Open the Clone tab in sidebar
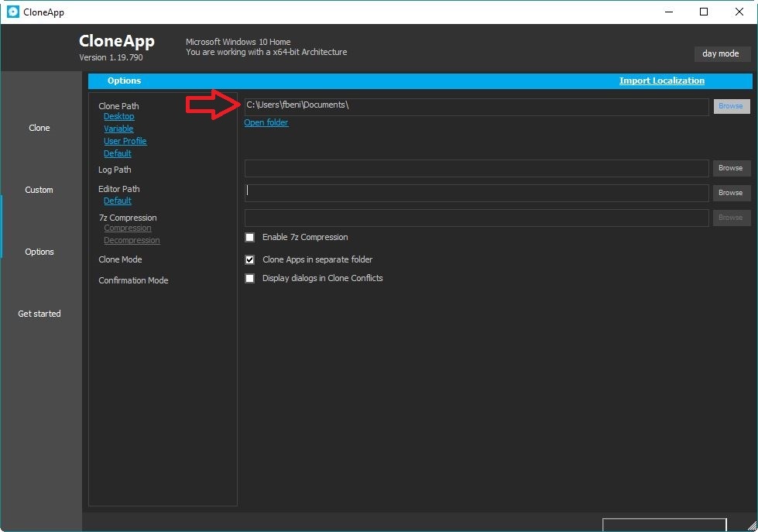This screenshot has width=758, height=532. [39, 128]
